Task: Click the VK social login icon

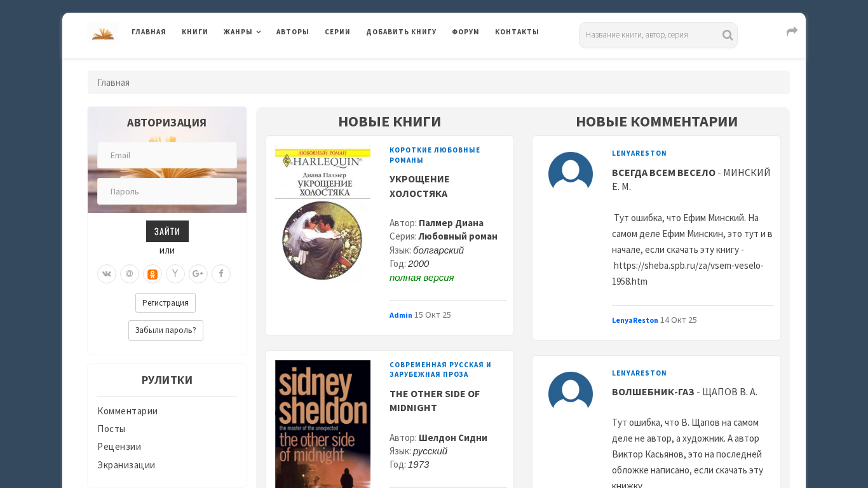Action: (107, 274)
